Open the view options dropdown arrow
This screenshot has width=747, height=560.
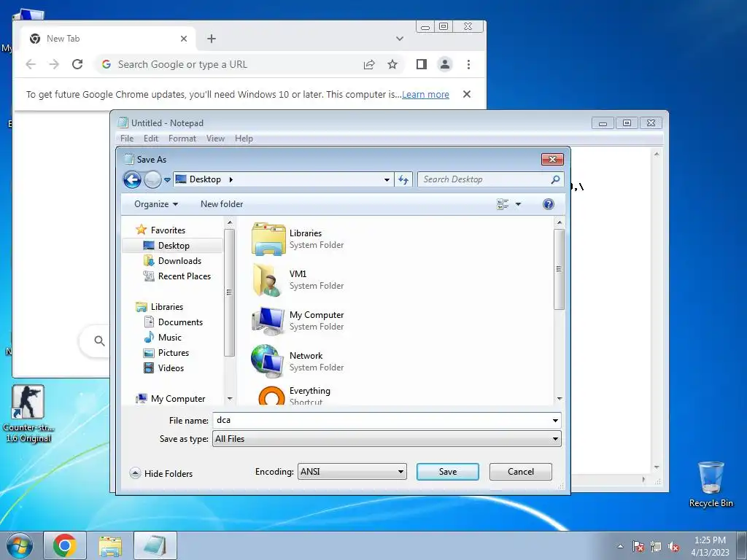pyautogui.click(x=519, y=204)
